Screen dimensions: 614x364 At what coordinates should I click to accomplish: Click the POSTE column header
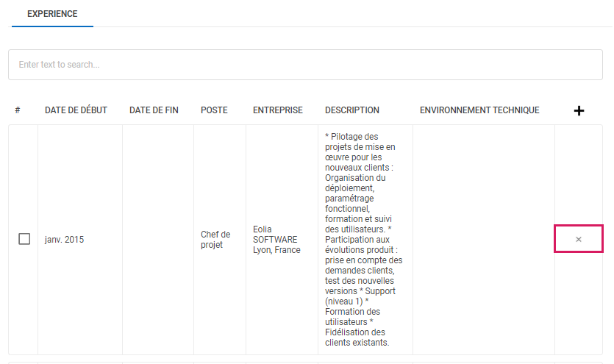pyautogui.click(x=214, y=110)
